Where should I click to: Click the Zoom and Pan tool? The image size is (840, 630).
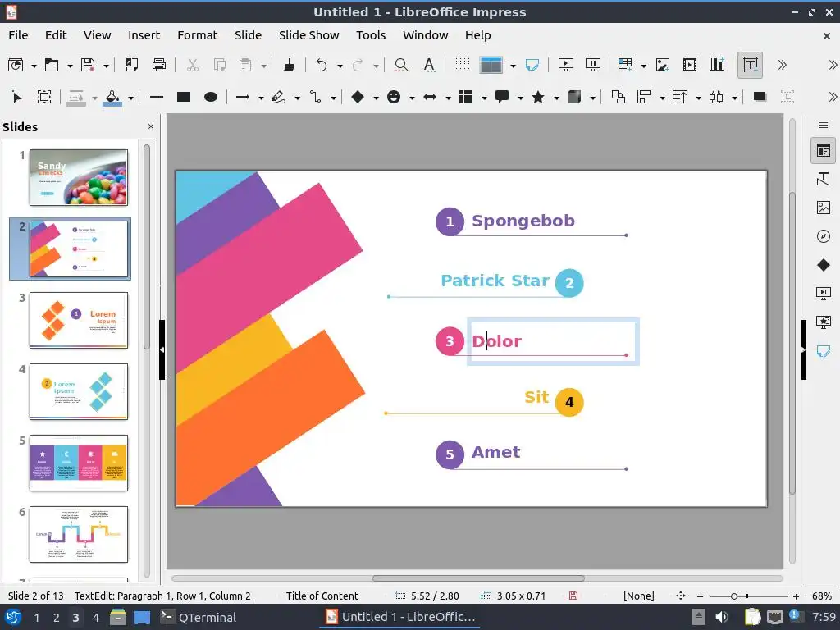(44, 97)
